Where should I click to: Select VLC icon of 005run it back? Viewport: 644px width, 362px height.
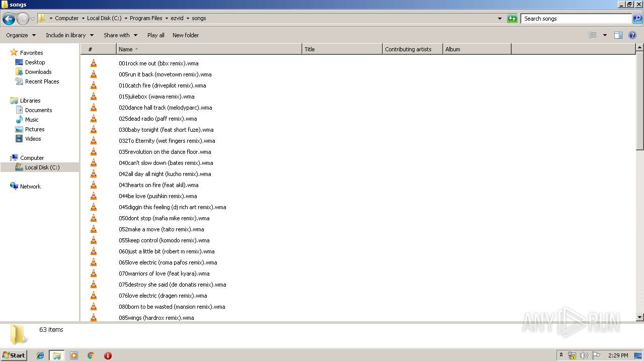click(93, 74)
